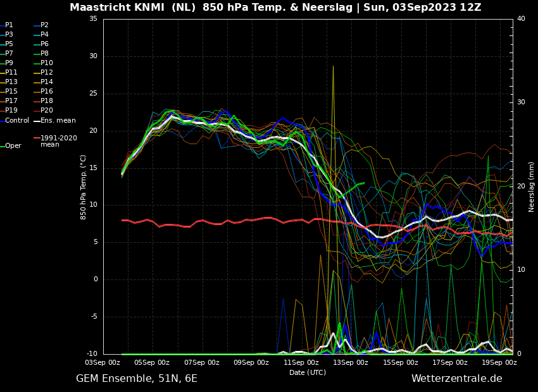Click the red 1991-2020 mean line swatch
Screen dimensions: 538x392
[x=37, y=138]
